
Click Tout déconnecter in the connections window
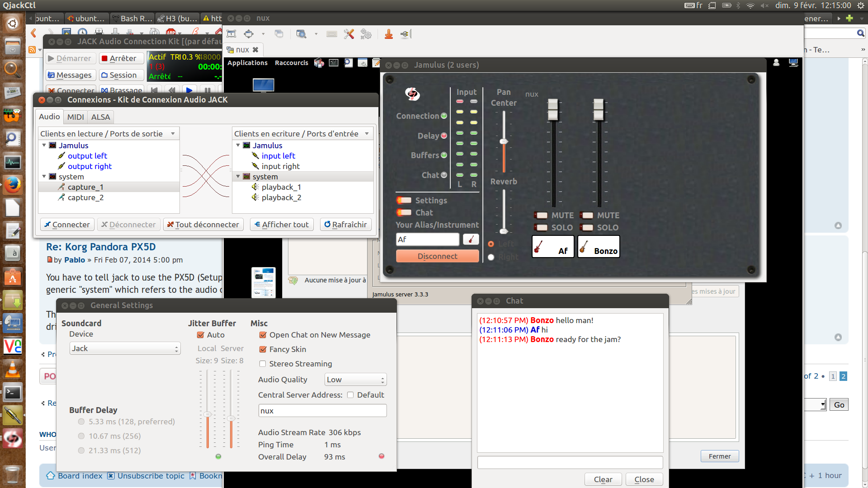[x=203, y=225]
